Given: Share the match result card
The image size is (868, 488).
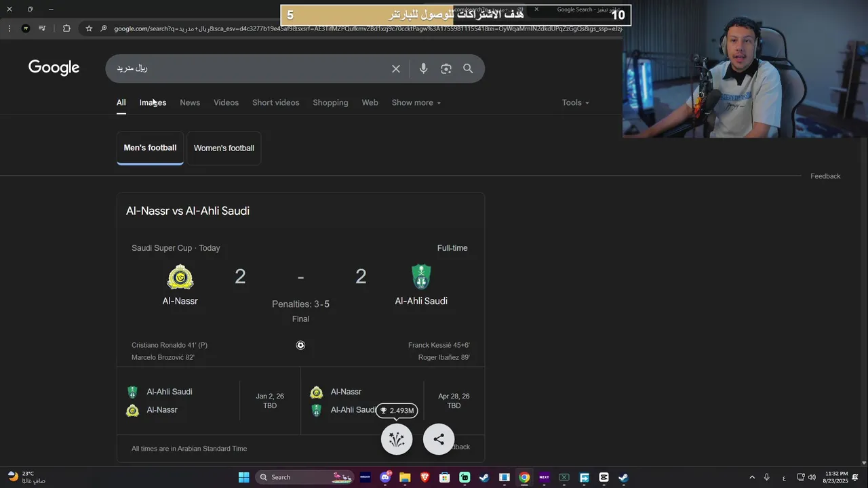Looking at the screenshot, I should point(439,439).
